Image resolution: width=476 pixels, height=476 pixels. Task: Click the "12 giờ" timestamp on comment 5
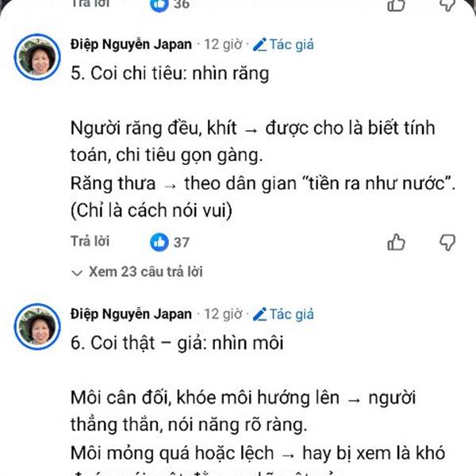tap(224, 44)
